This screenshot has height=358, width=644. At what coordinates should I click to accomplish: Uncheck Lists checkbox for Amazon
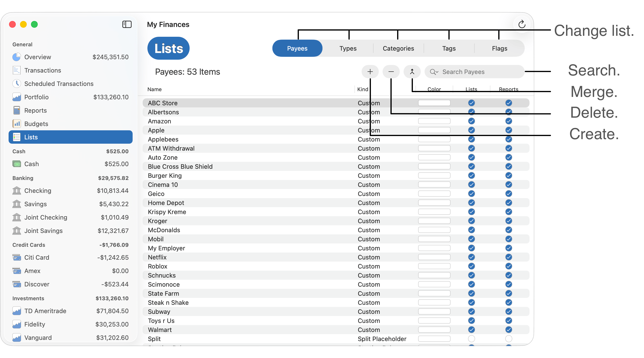click(471, 121)
